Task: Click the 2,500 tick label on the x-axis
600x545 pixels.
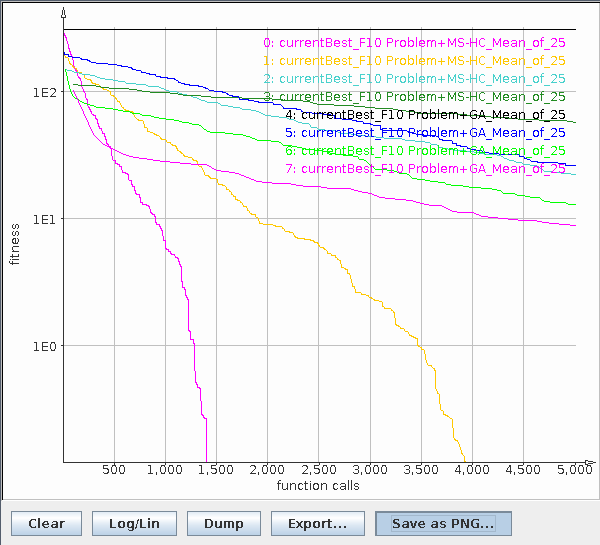Action: pyautogui.click(x=318, y=470)
